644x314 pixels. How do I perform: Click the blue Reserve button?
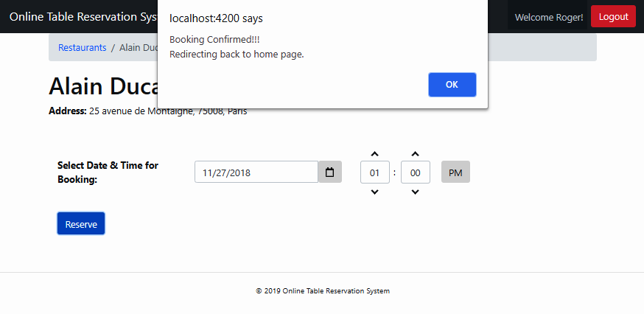81,224
